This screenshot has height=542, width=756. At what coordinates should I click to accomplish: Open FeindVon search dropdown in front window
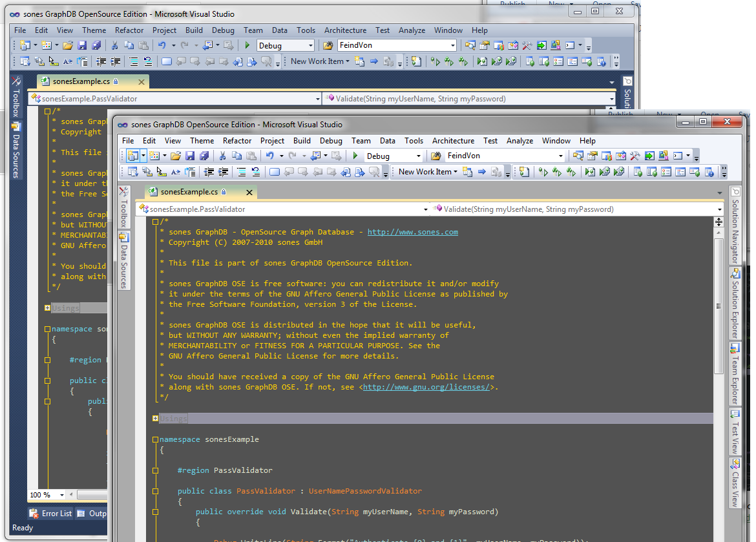560,156
